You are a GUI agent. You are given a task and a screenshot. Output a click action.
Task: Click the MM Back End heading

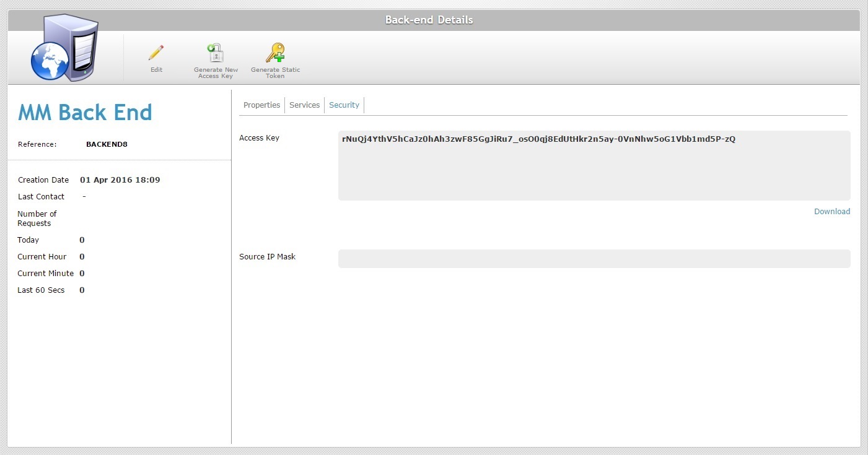point(85,113)
